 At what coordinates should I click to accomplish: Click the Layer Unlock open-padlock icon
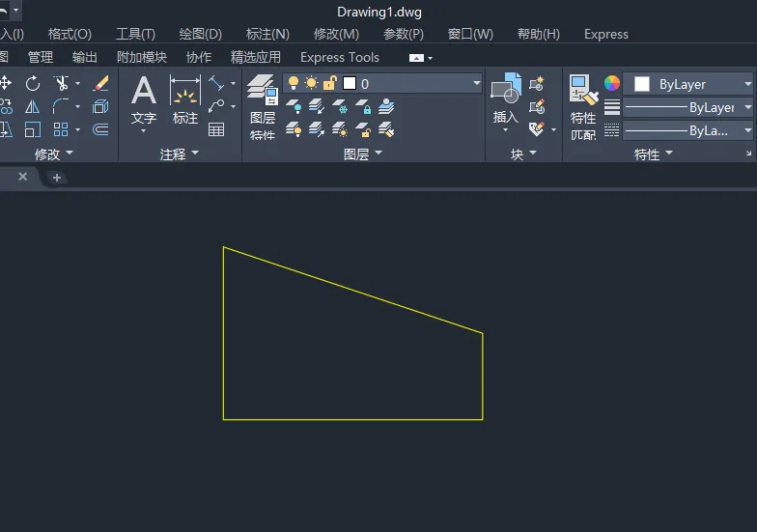coord(363,129)
